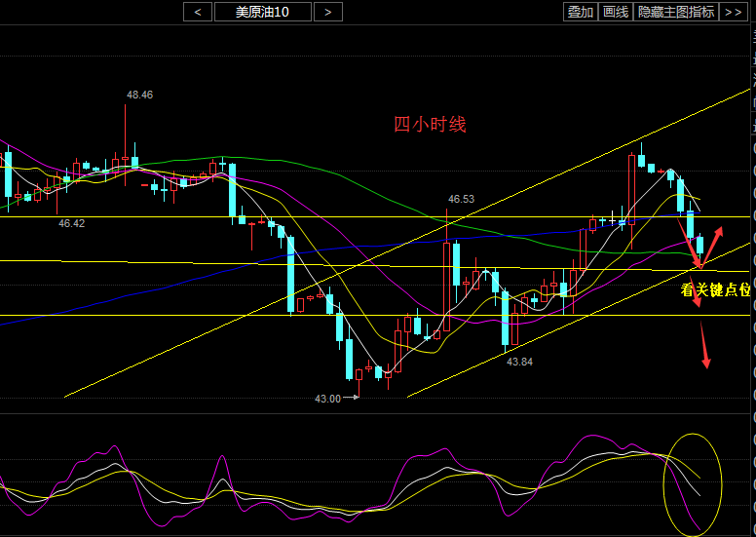Toggle 隐藏主图指标 to hide main indicators
The height and width of the screenshot is (537, 756).
coord(676,12)
